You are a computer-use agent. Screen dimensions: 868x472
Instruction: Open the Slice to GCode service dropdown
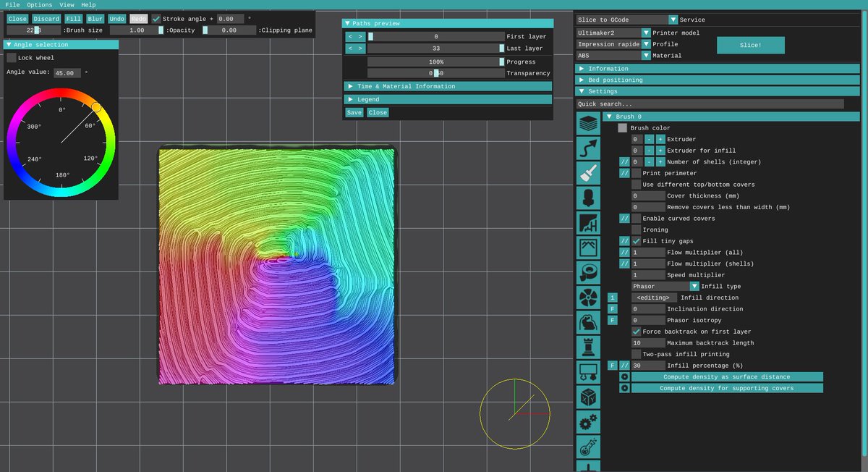pyautogui.click(x=627, y=20)
